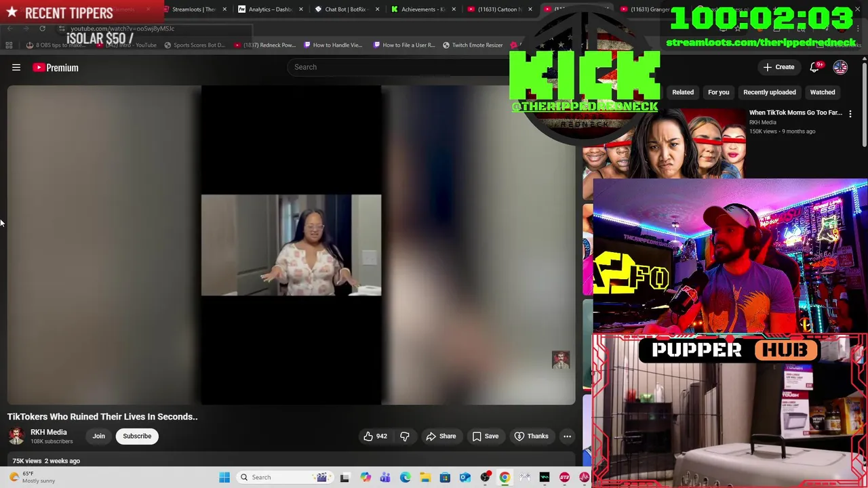This screenshot has width=868, height=488.
Task: Close the Chat Bot BotRix browser tab
Action: point(377,9)
